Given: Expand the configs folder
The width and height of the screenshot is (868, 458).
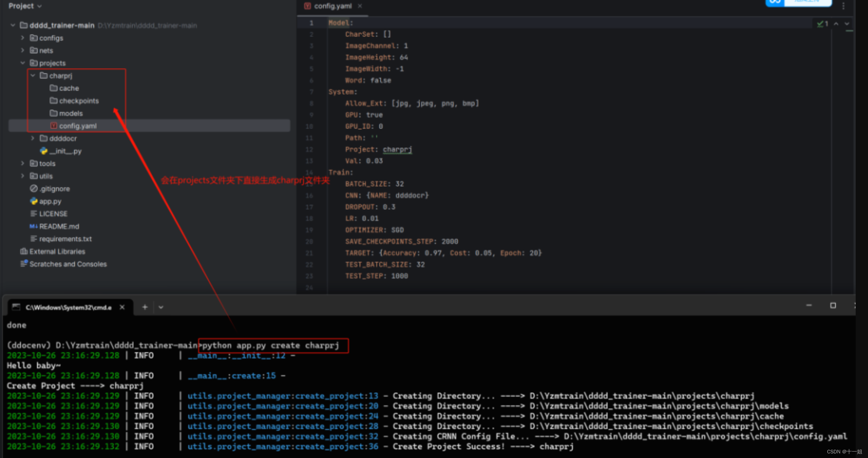Looking at the screenshot, I should click(23, 38).
